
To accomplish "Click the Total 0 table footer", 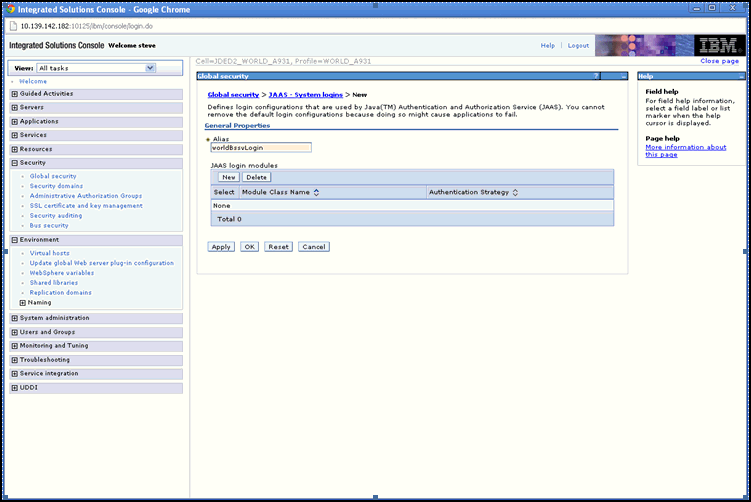I will (x=412, y=219).
